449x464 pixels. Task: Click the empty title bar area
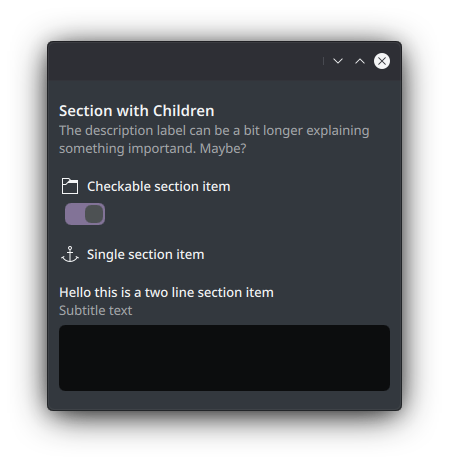(185, 61)
